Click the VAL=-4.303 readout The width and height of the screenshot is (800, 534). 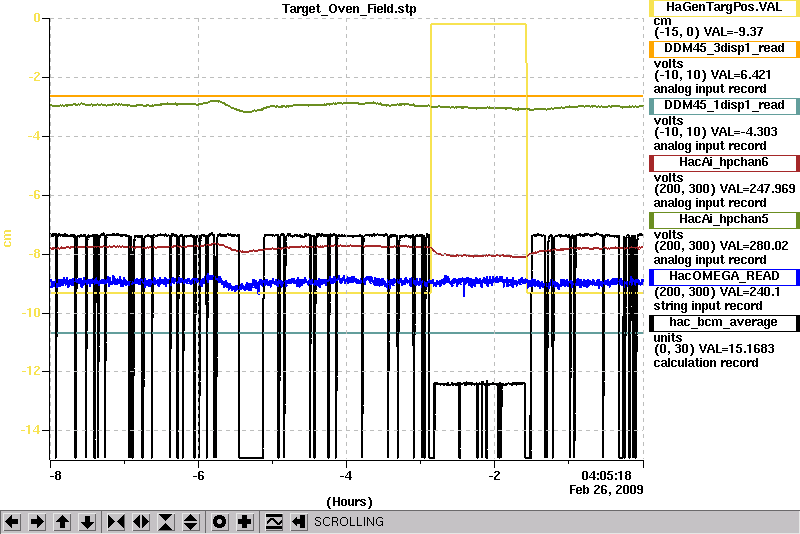pos(744,132)
